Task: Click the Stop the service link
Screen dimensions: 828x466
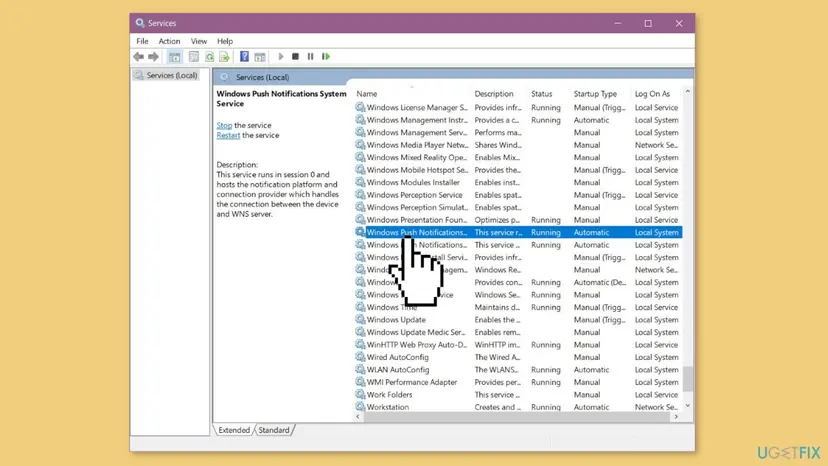Action: (224, 125)
